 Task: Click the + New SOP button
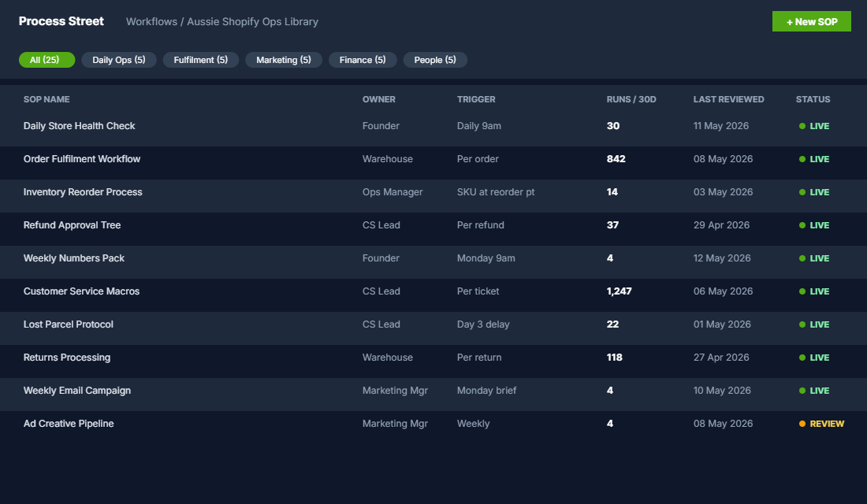coord(811,21)
